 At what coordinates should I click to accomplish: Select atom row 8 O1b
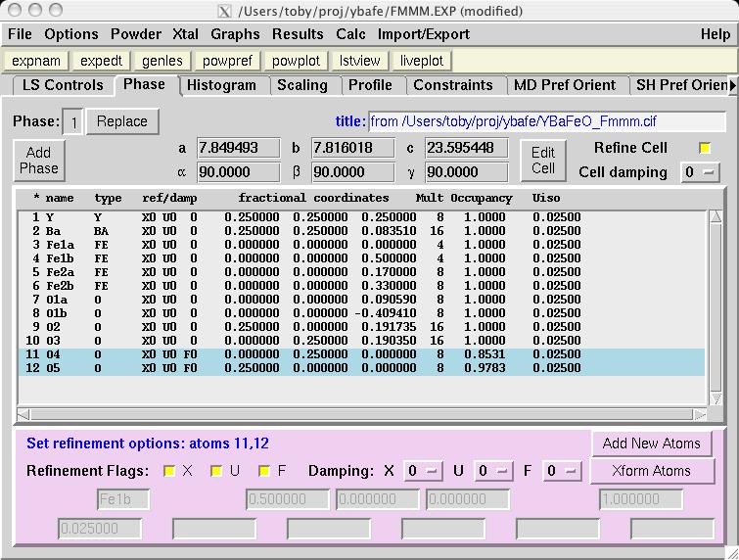[361, 313]
